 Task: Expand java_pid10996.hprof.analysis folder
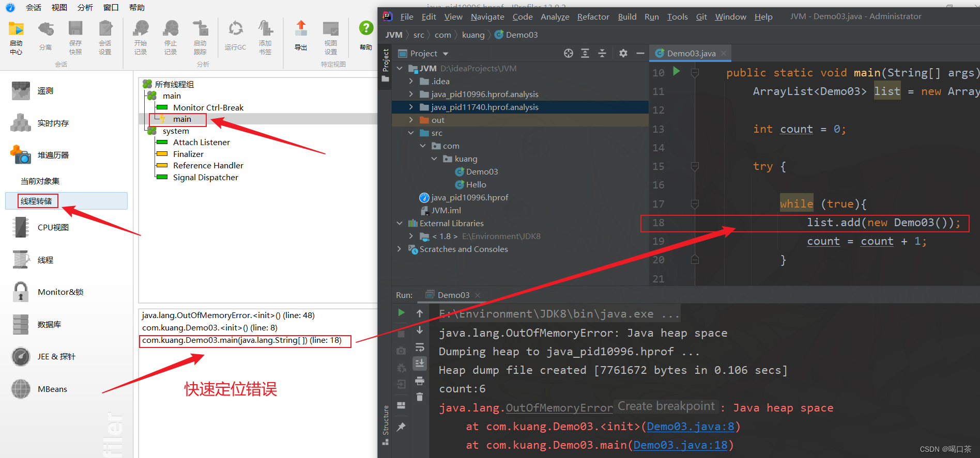point(411,94)
